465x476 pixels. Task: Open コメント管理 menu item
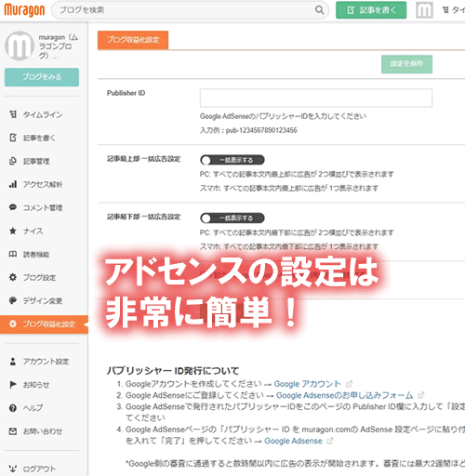pyautogui.click(x=43, y=207)
